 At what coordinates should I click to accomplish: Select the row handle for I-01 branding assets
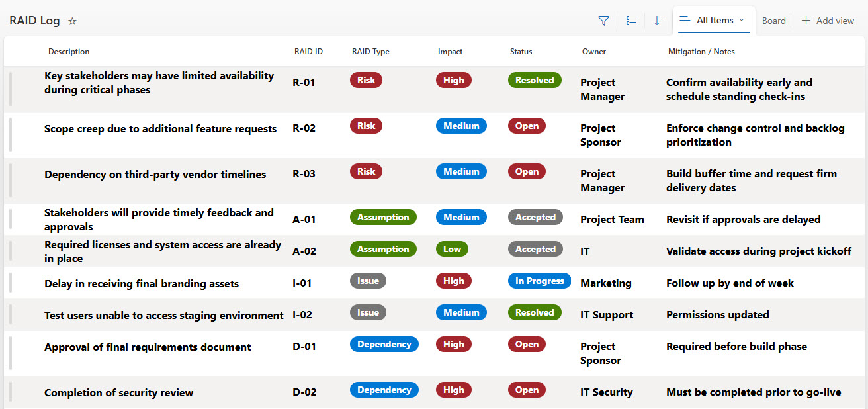click(x=11, y=283)
